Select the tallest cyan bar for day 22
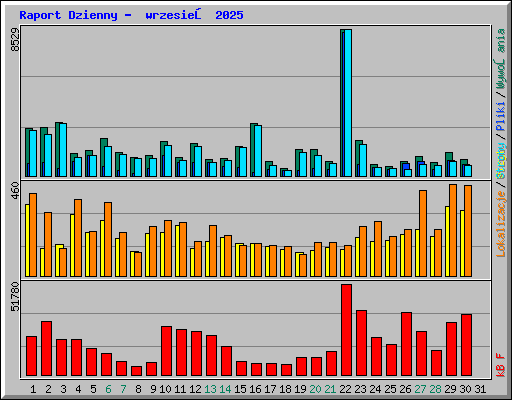The image size is (512, 400). [348, 103]
